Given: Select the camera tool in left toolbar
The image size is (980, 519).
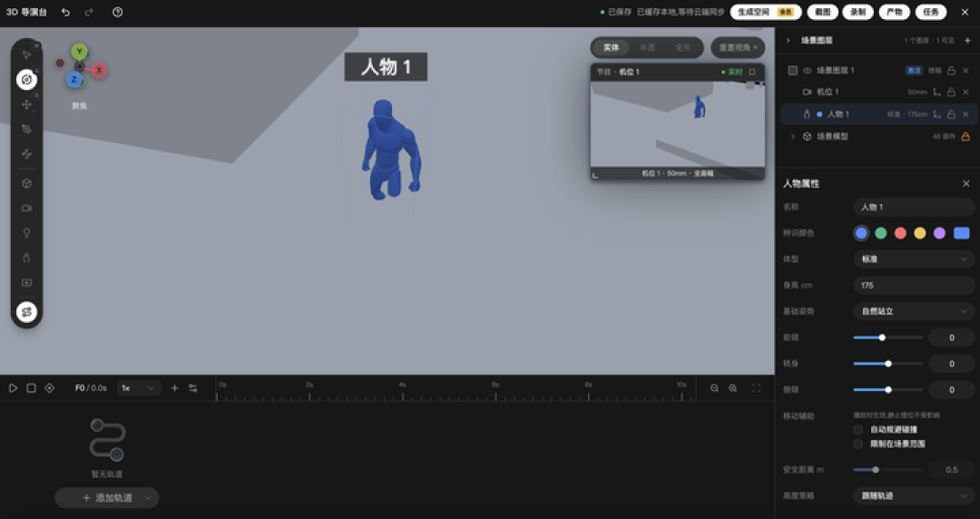Looking at the screenshot, I should 26,208.
